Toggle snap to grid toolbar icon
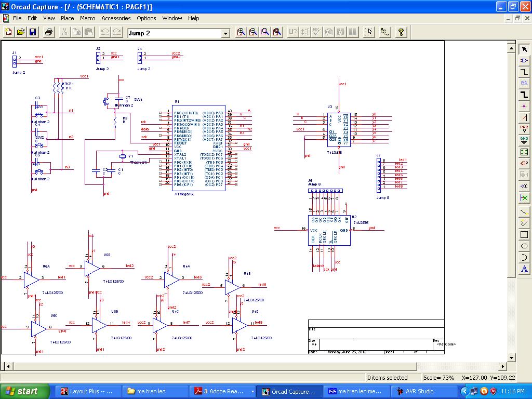This screenshot has height=399, width=532. [369, 32]
